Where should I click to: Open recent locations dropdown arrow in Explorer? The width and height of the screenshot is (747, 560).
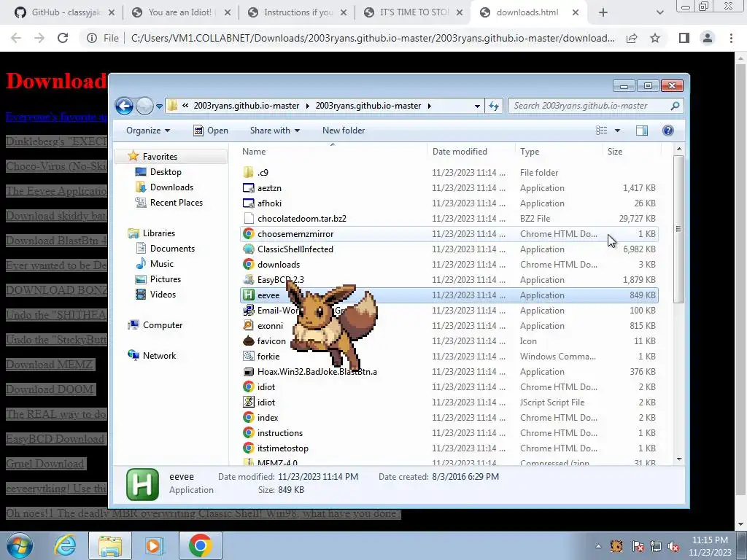[x=159, y=106]
